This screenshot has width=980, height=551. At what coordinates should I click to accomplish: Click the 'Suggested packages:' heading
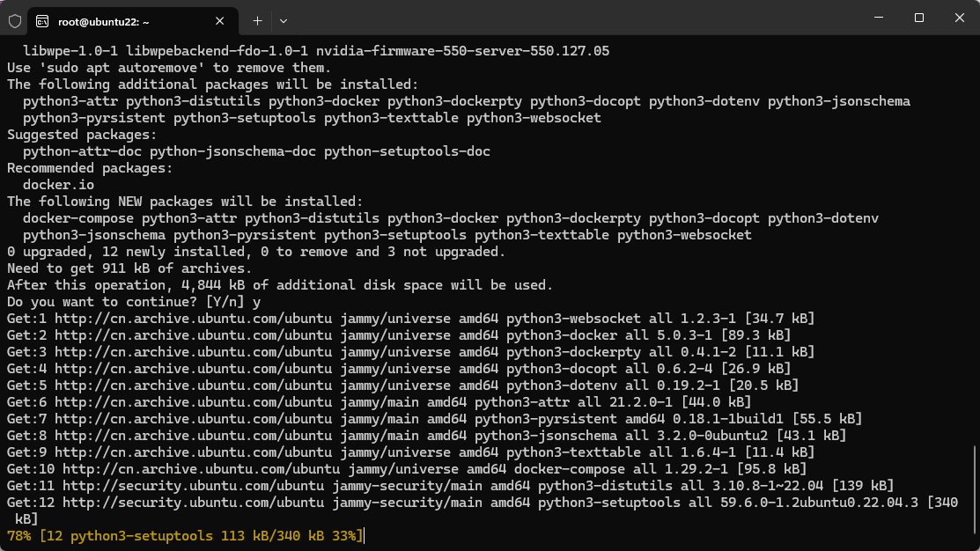pos(82,135)
